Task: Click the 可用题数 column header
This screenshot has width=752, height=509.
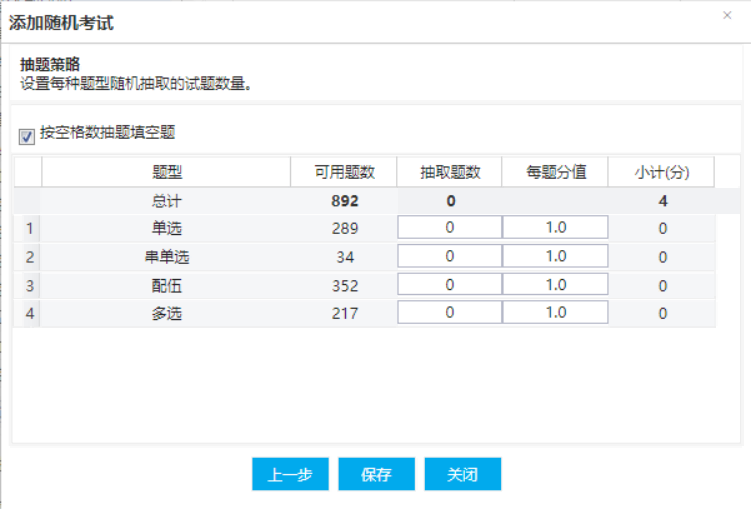Action: (x=344, y=172)
